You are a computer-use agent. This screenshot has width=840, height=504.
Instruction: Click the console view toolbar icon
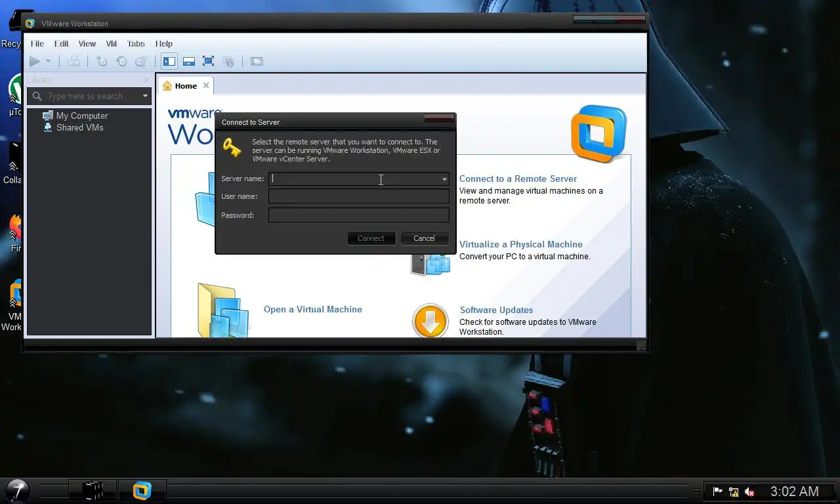[257, 61]
